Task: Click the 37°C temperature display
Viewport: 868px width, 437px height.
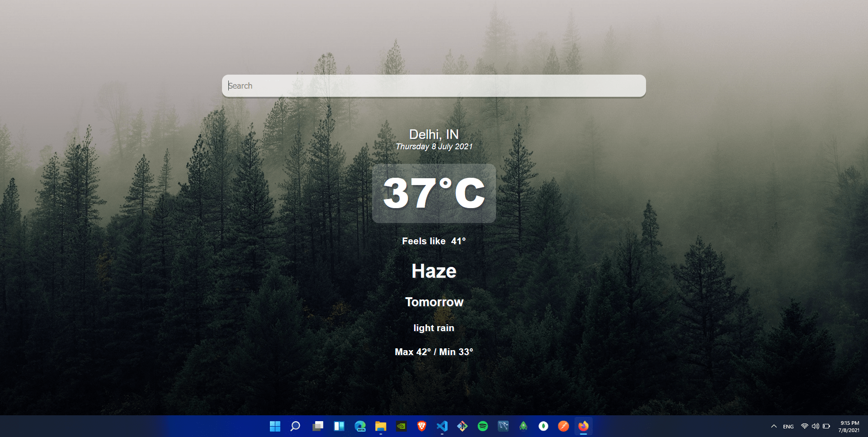Action: (x=434, y=193)
